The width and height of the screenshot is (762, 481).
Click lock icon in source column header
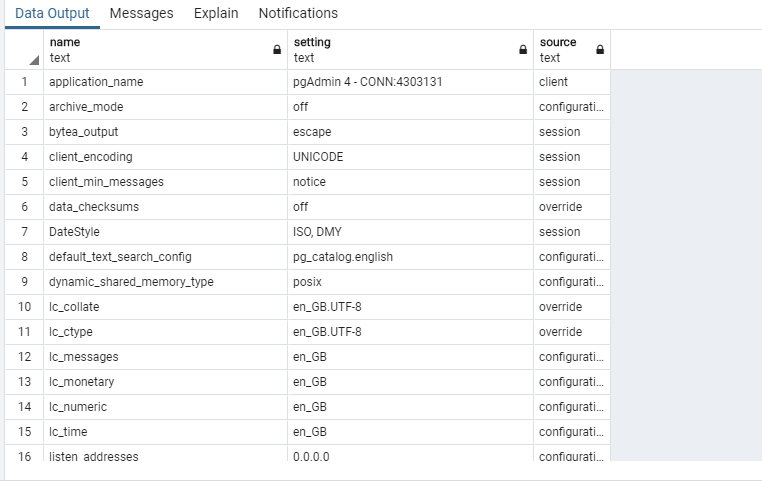(x=600, y=50)
